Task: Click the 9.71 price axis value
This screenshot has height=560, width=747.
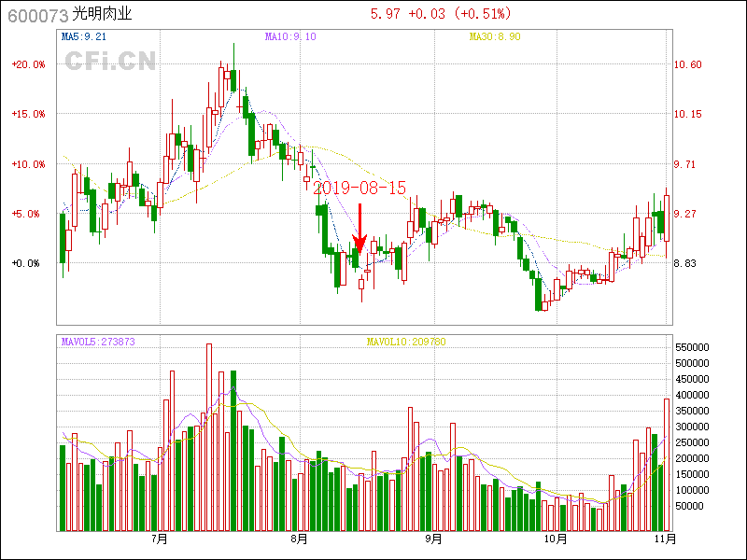Action: (684, 164)
